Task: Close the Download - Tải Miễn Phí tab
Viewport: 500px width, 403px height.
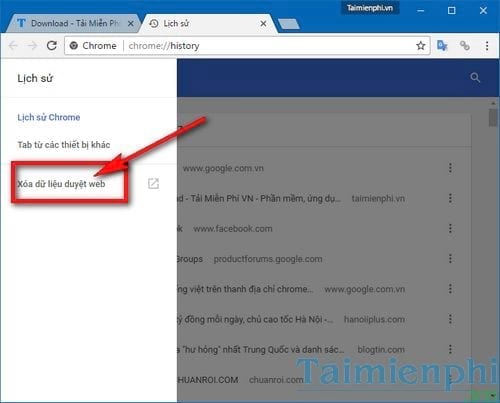Action: 131,24
